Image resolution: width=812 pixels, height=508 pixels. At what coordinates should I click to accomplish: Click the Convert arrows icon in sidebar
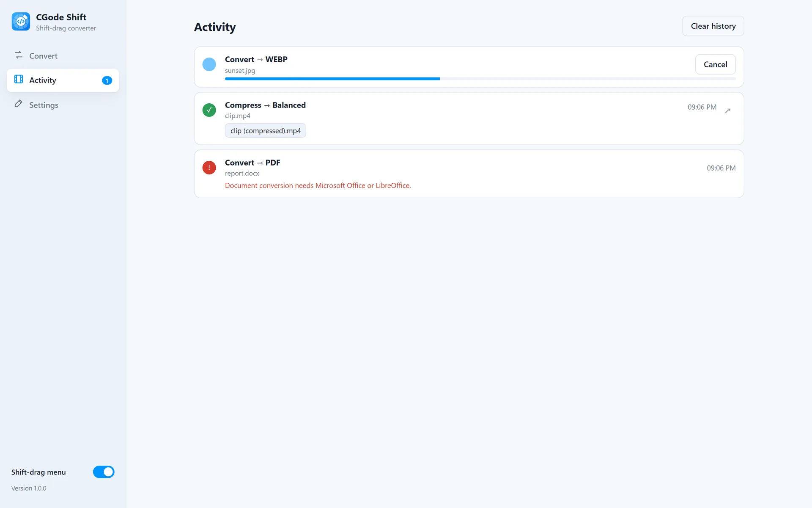(19, 55)
